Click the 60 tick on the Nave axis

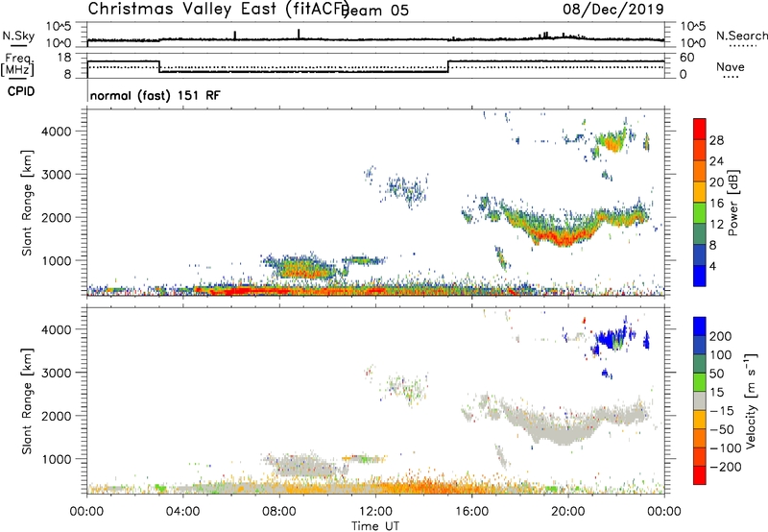tap(687, 58)
